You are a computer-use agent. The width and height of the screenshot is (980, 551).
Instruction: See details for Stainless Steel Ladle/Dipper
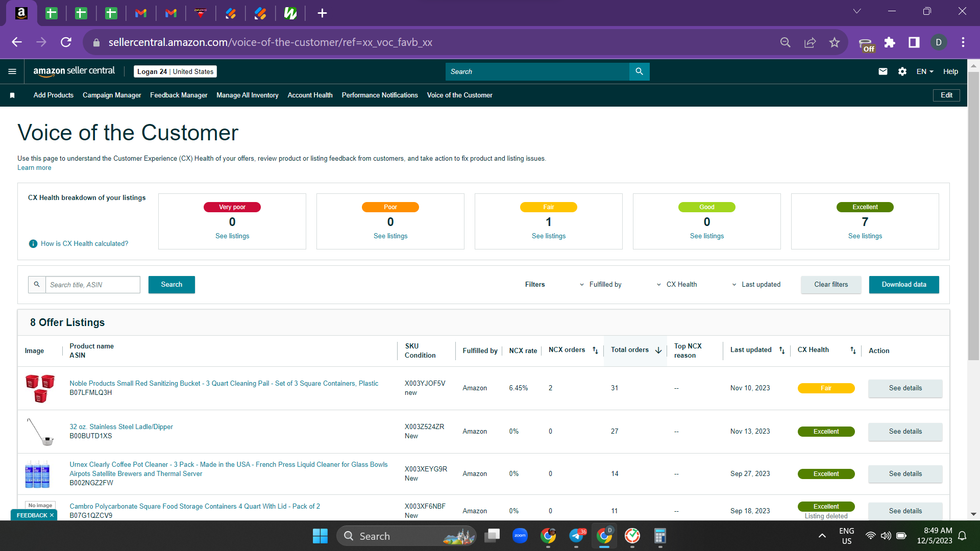click(x=905, y=432)
